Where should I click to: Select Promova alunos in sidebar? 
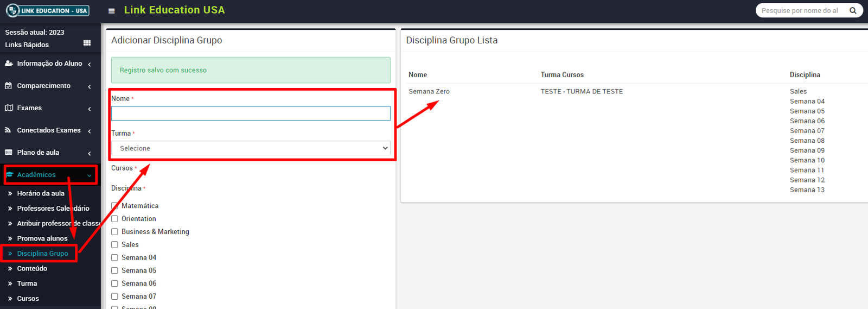click(42, 238)
